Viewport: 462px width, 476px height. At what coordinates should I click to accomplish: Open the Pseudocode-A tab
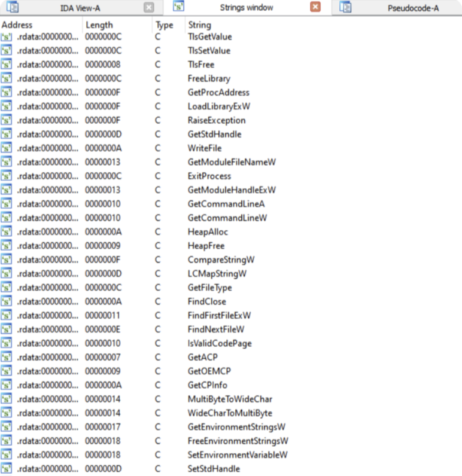(x=413, y=8)
